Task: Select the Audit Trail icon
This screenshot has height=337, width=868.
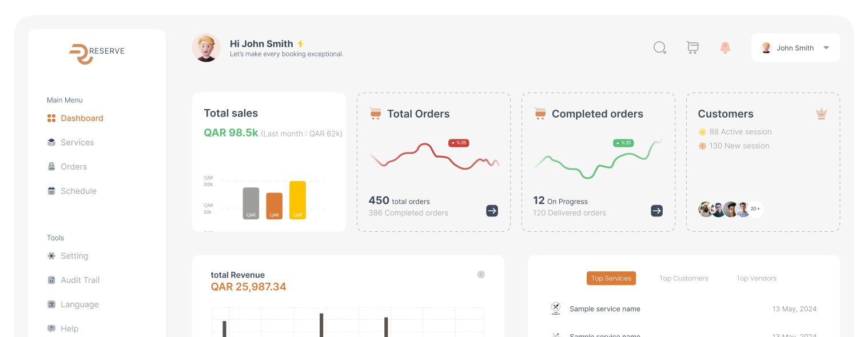Action: 51,280
